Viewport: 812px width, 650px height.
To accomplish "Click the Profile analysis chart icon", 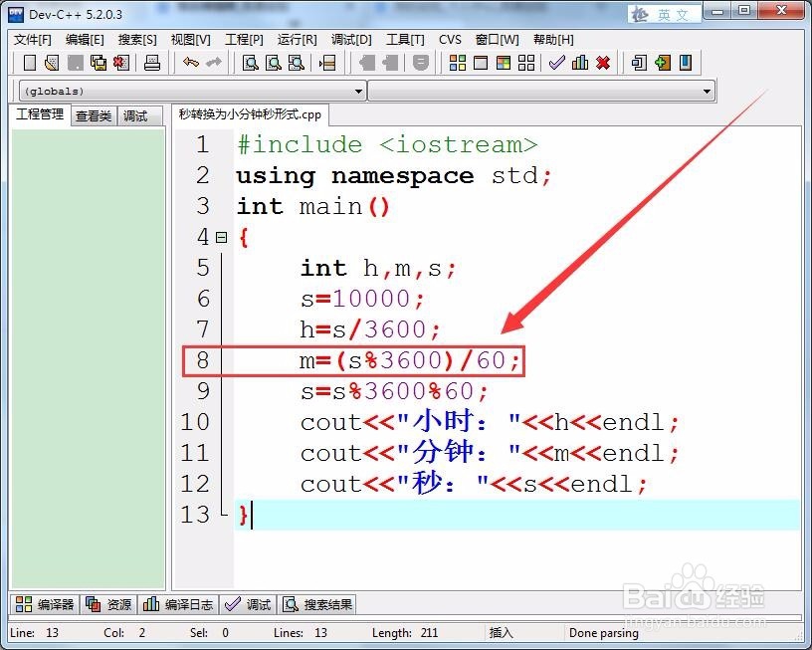I will pos(580,63).
